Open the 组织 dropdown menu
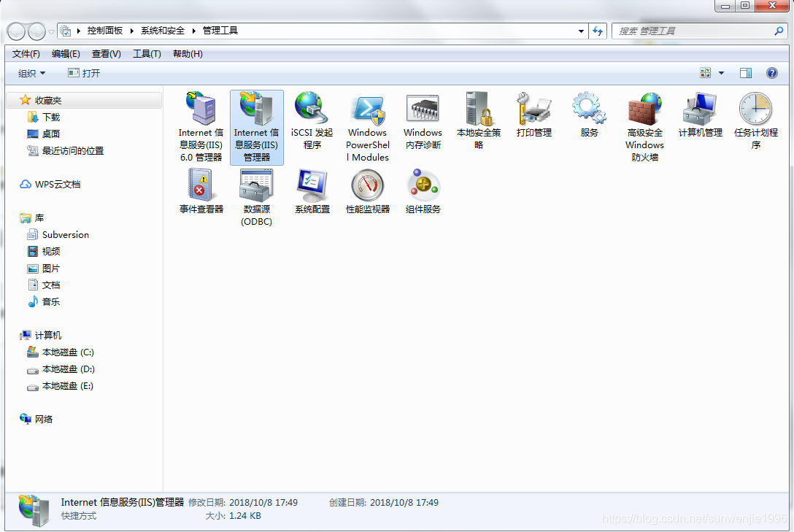Image resolution: width=794 pixels, height=532 pixels. pyautogui.click(x=31, y=74)
